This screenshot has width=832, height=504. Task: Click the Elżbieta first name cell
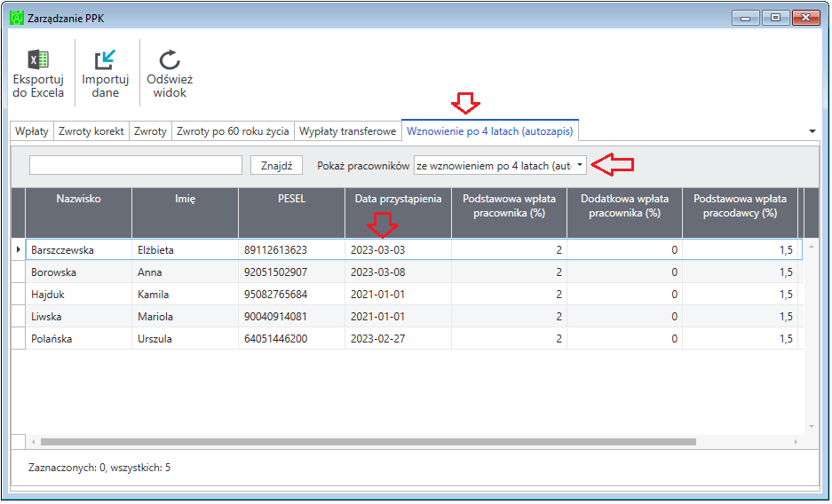pyautogui.click(x=186, y=249)
